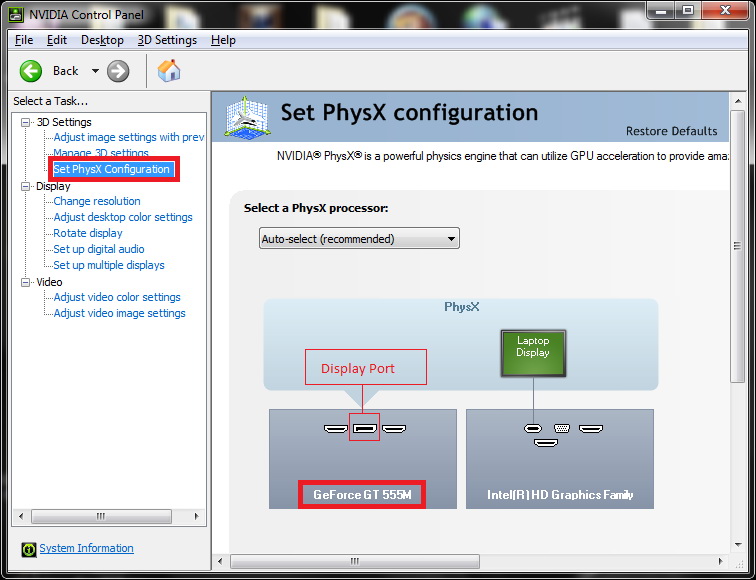This screenshot has width=756, height=580.
Task: Click task tree scroll right arrow
Action: point(196,516)
